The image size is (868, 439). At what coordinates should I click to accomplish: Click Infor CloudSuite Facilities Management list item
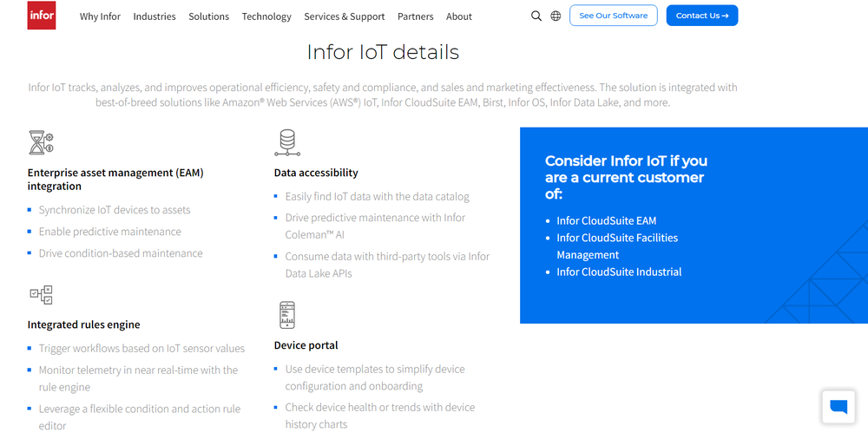click(x=617, y=246)
